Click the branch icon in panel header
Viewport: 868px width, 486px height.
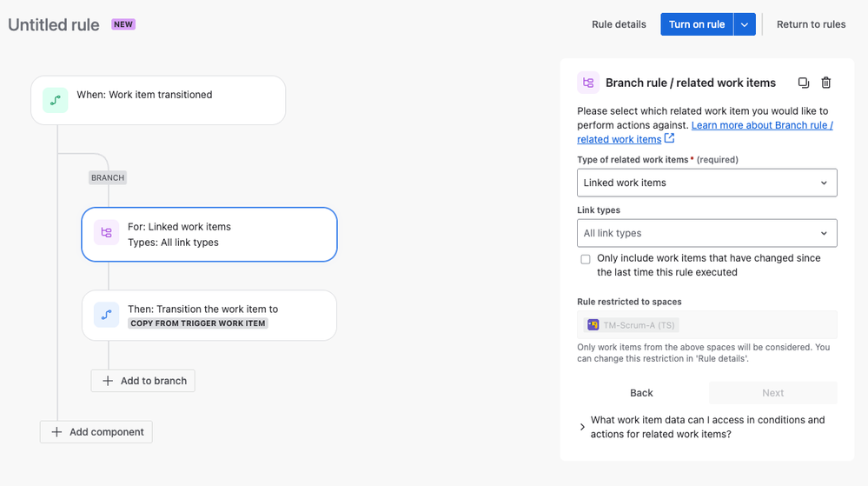point(588,83)
